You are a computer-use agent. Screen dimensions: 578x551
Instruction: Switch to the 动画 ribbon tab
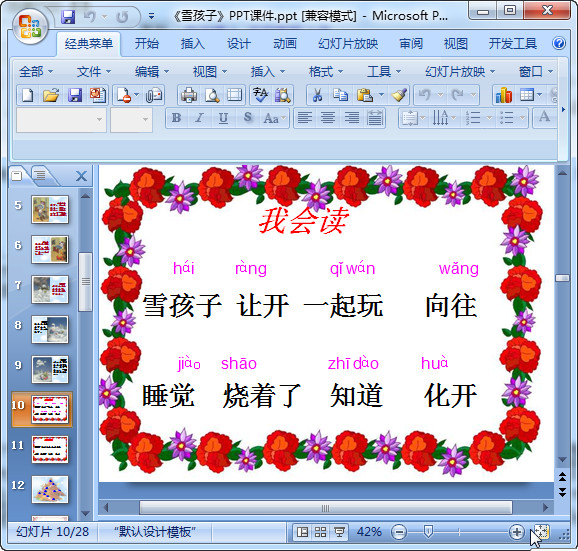pyautogui.click(x=285, y=44)
